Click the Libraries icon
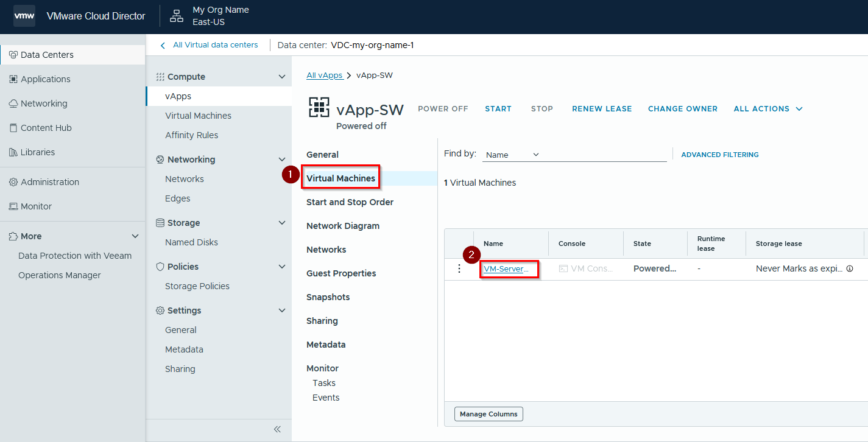This screenshot has width=868, height=442. point(13,152)
